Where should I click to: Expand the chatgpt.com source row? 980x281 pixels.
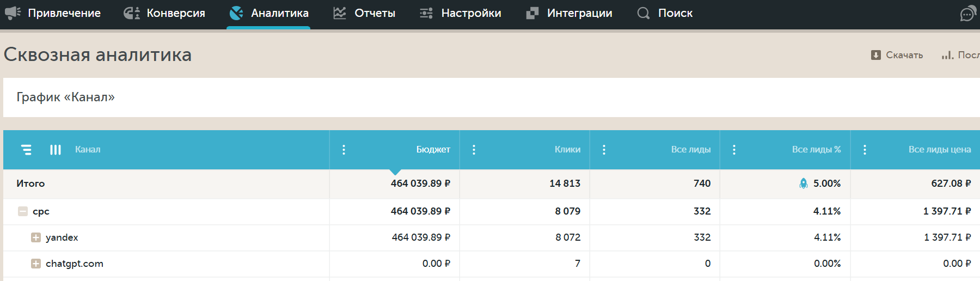coord(36,264)
